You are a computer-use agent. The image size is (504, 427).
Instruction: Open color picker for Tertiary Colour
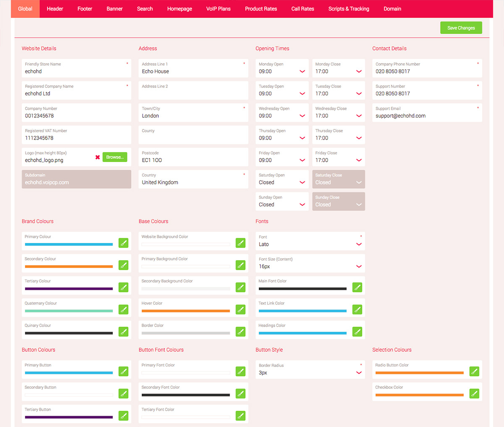123,287
